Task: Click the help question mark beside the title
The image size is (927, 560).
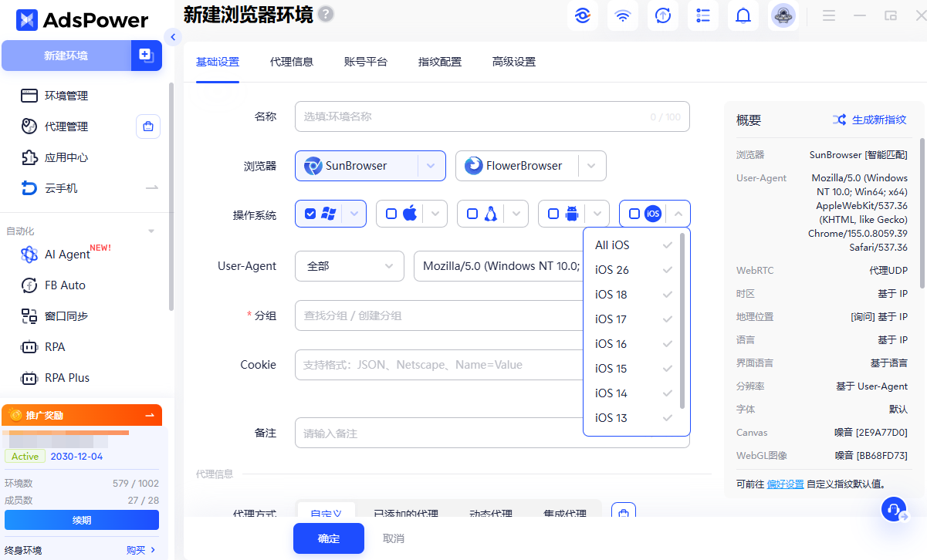Action: [x=326, y=14]
